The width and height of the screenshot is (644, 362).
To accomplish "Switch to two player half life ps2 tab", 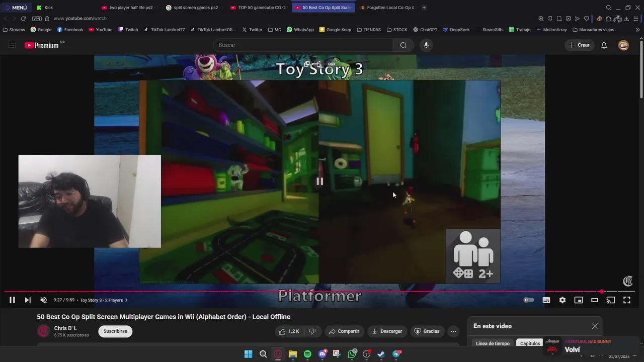I will tap(130, 8).
